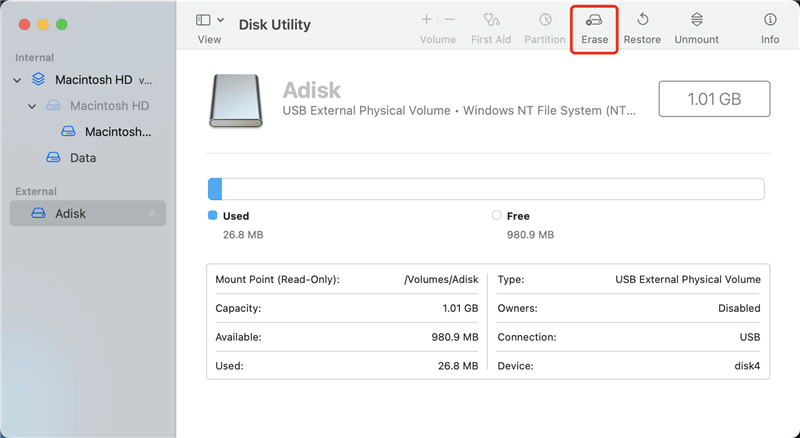Click the white Free space legend
Viewport: 800px width, 438px height.
[x=497, y=215]
